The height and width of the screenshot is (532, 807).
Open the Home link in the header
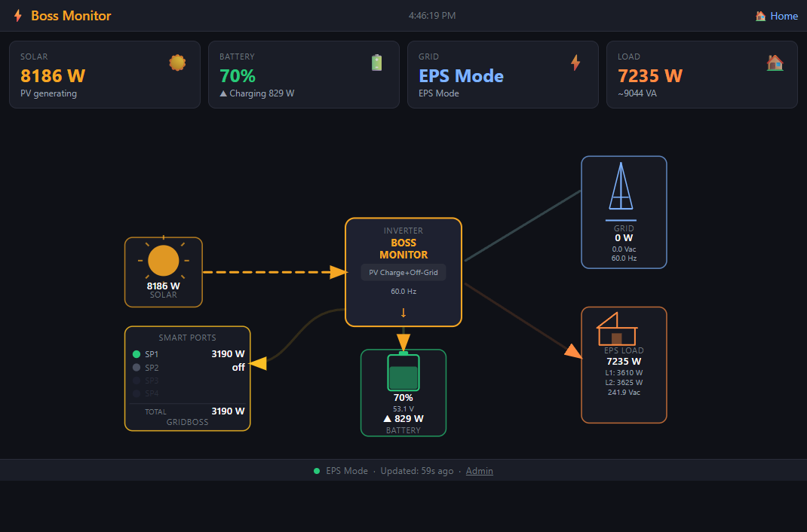pos(777,16)
